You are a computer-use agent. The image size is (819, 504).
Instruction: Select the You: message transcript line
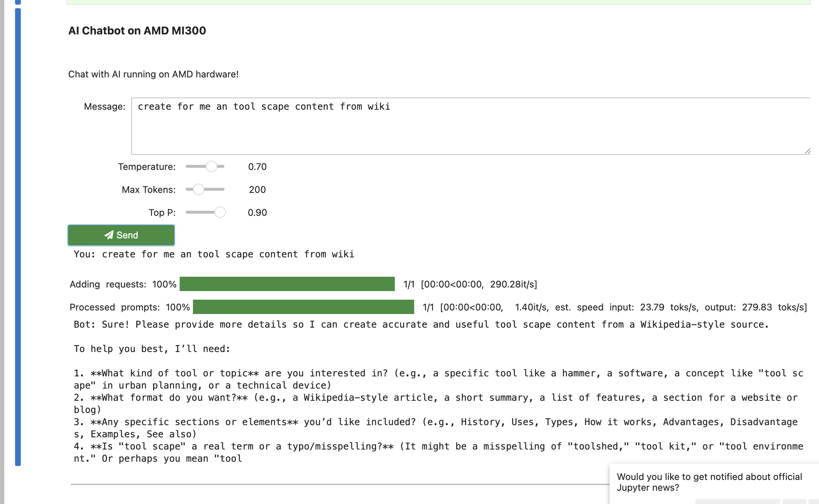pos(213,254)
